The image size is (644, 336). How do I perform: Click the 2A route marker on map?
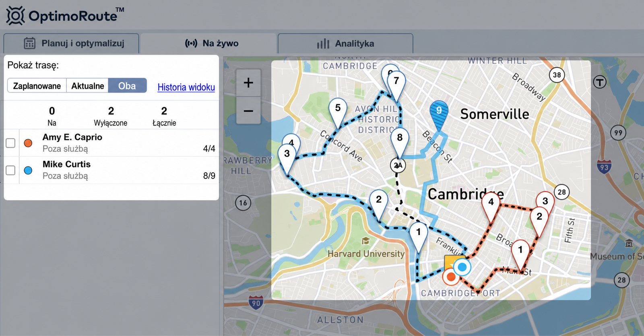click(x=398, y=165)
